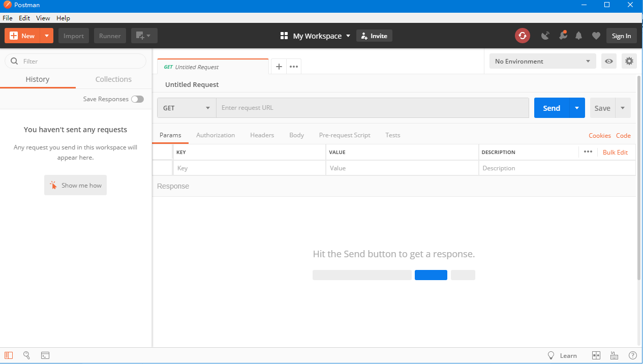The height and width of the screenshot is (364, 643).
Task: Select the Authorization tab
Action: tap(216, 135)
